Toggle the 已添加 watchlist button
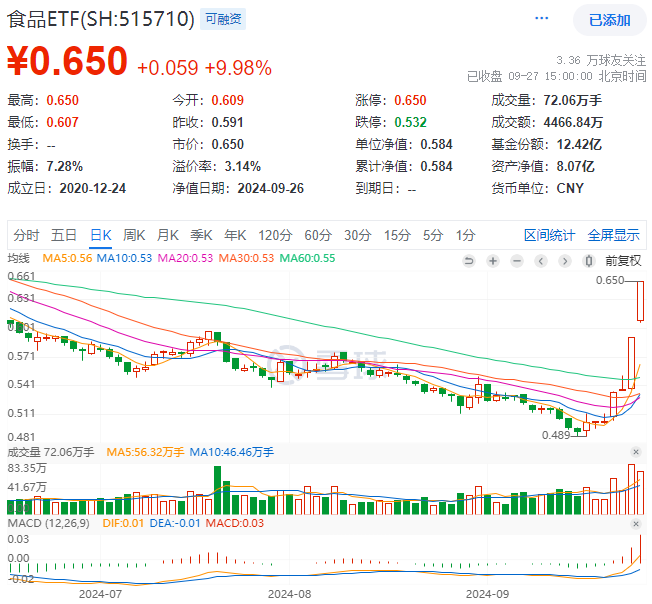Screen dimensions: 652x604 click(609, 20)
